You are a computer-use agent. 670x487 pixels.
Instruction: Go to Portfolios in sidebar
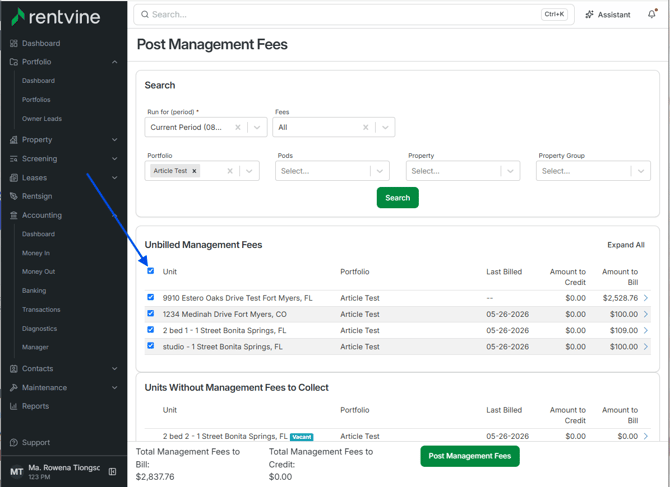click(36, 100)
